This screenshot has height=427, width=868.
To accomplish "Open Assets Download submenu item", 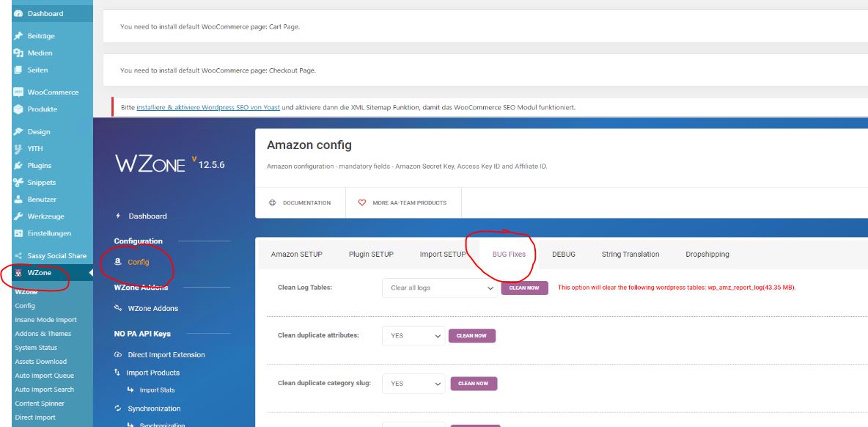I will coord(41,362).
